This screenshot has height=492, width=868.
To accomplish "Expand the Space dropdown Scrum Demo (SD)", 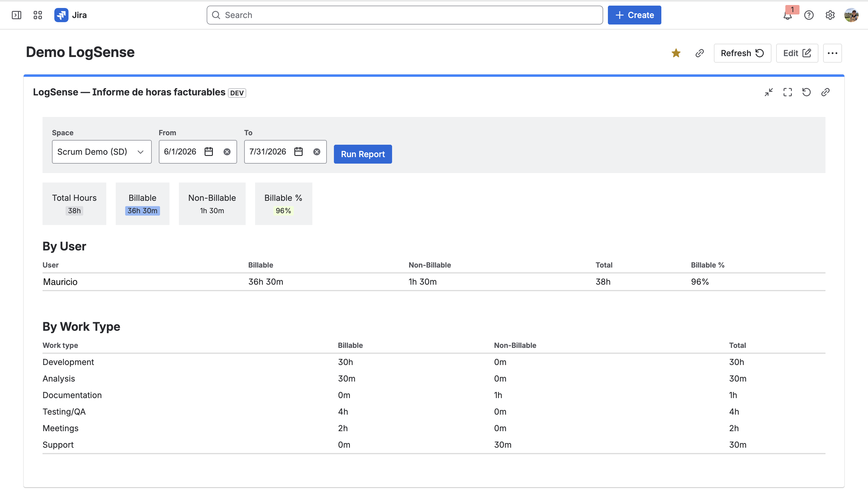I will click(x=102, y=152).
